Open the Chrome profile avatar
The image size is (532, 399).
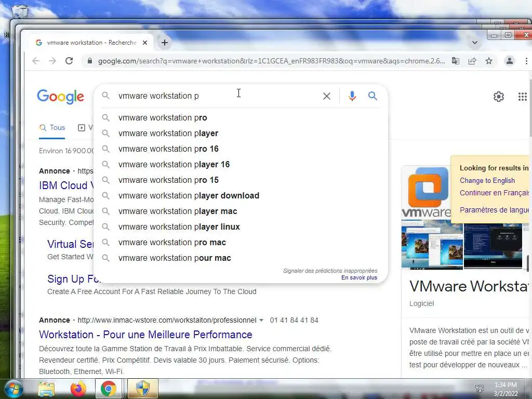click(509, 61)
